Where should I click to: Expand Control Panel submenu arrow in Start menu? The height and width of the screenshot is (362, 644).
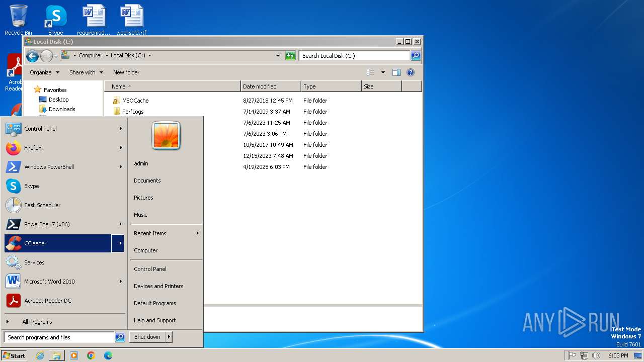click(x=120, y=129)
